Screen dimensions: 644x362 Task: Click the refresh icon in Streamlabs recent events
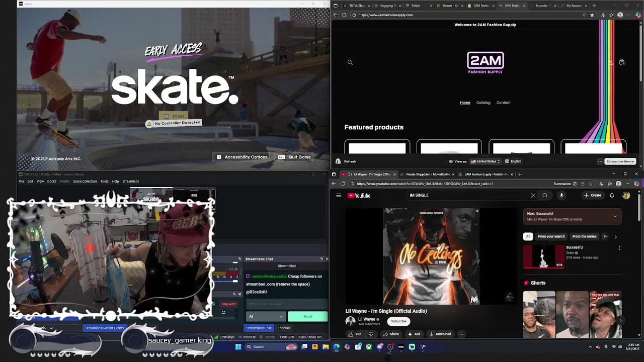(223, 313)
